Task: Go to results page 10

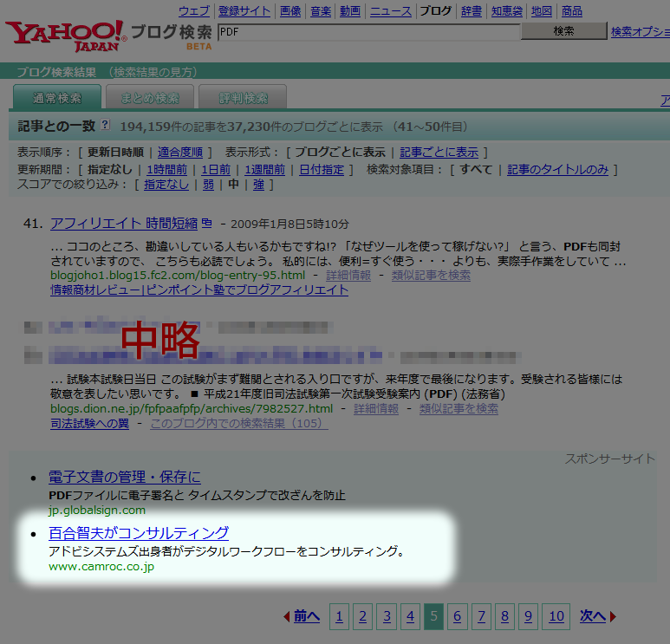Action: click(x=556, y=616)
